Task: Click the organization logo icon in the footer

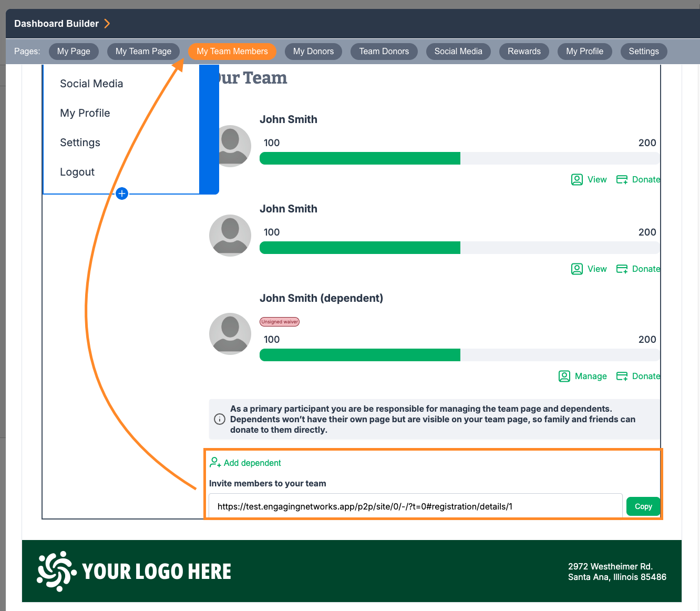Action: pyautogui.click(x=56, y=571)
